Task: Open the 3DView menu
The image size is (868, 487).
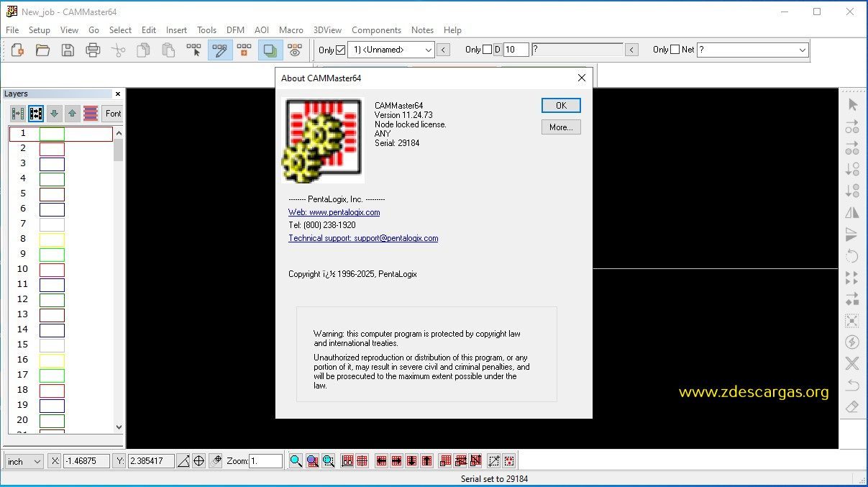Action: click(x=327, y=30)
